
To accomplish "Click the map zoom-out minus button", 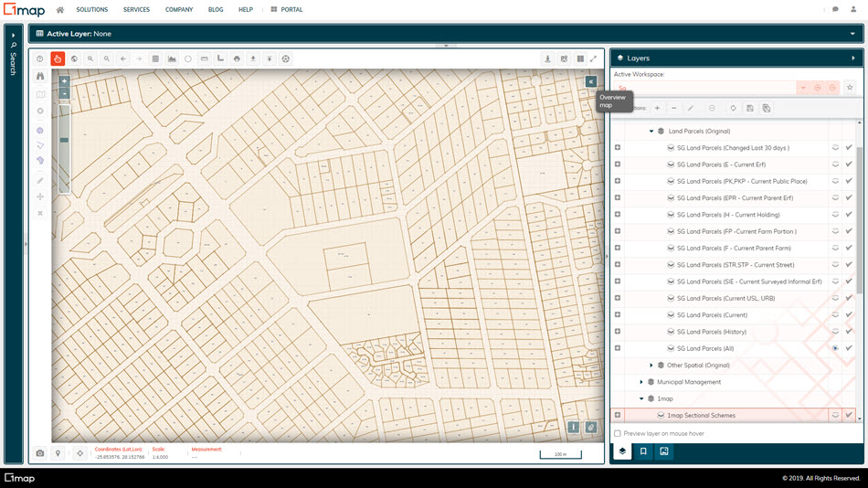I will pos(64,93).
